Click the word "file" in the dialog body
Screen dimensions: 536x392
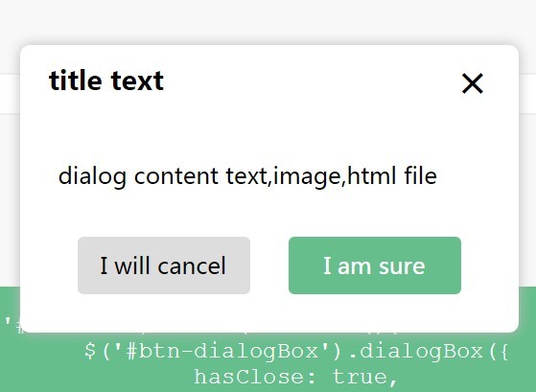click(421, 175)
